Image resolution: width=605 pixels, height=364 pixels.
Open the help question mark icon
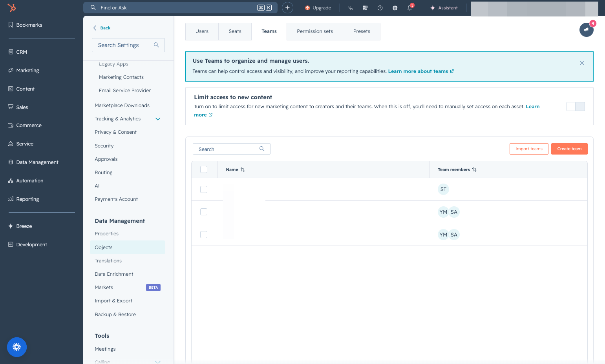click(380, 8)
